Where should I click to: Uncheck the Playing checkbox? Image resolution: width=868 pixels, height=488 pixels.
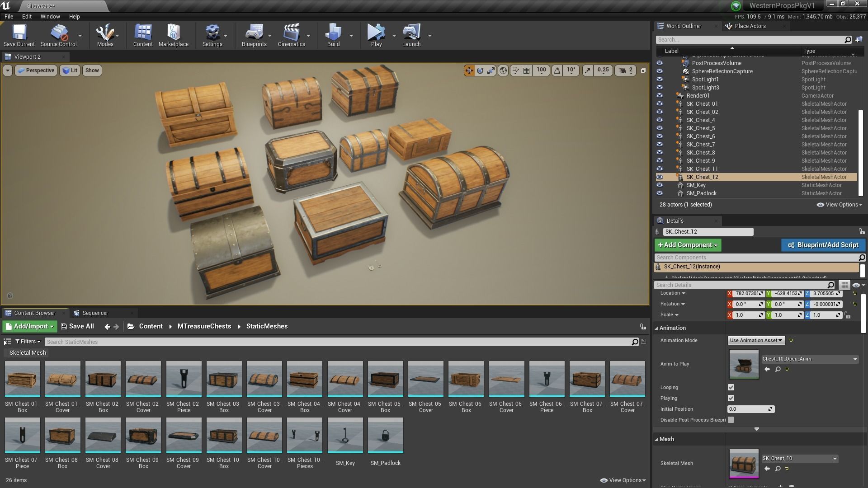tap(731, 398)
